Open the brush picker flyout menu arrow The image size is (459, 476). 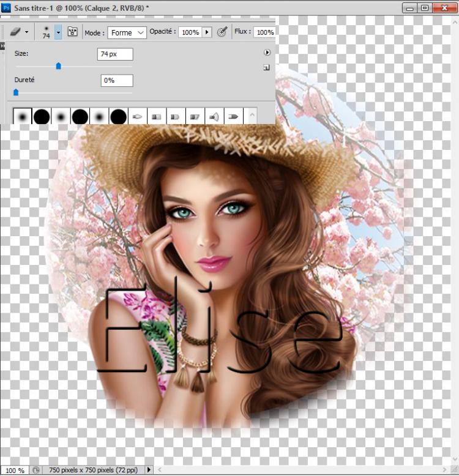click(267, 53)
